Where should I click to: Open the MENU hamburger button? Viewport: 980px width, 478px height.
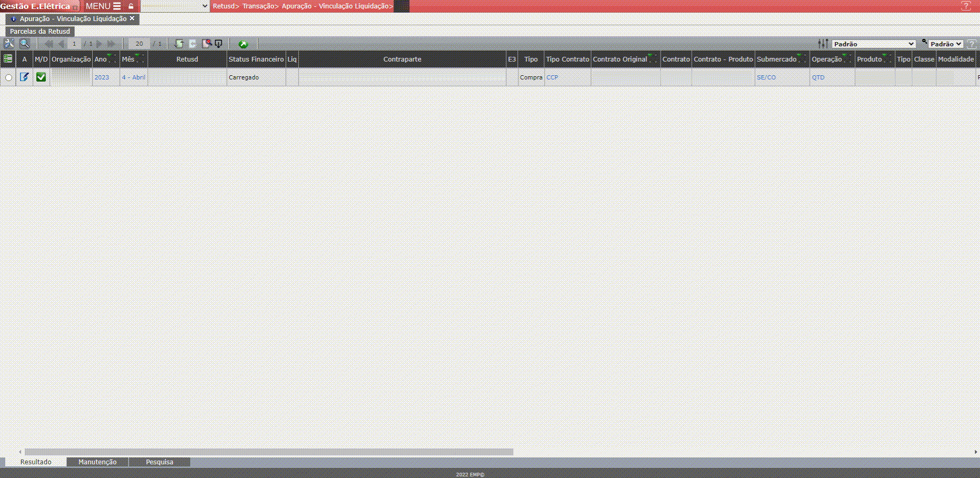coord(103,6)
